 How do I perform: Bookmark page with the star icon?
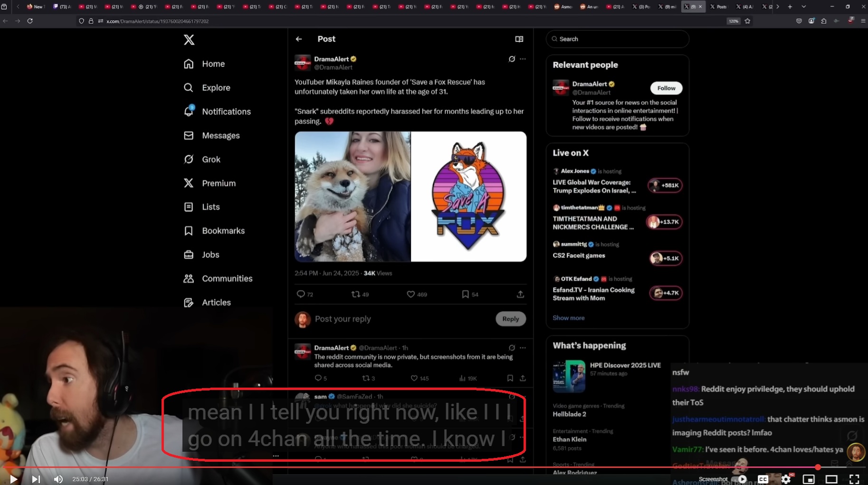point(747,21)
